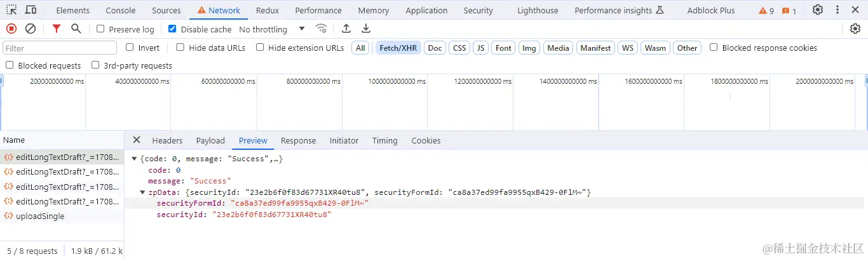Filter by Wasm type
The image size is (868, 259).
coord(655,48)
